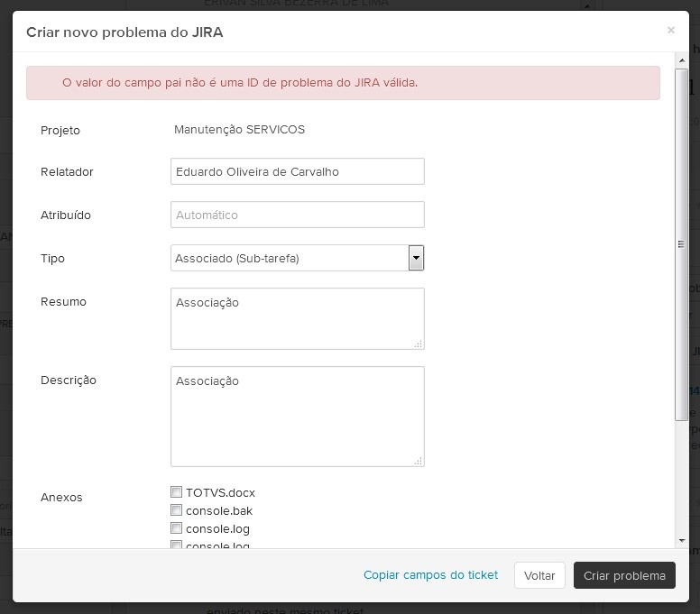Focus the Atribuído Automático field
The height and width of the screenshot is (614, 700).
click(x=297, y=215)
